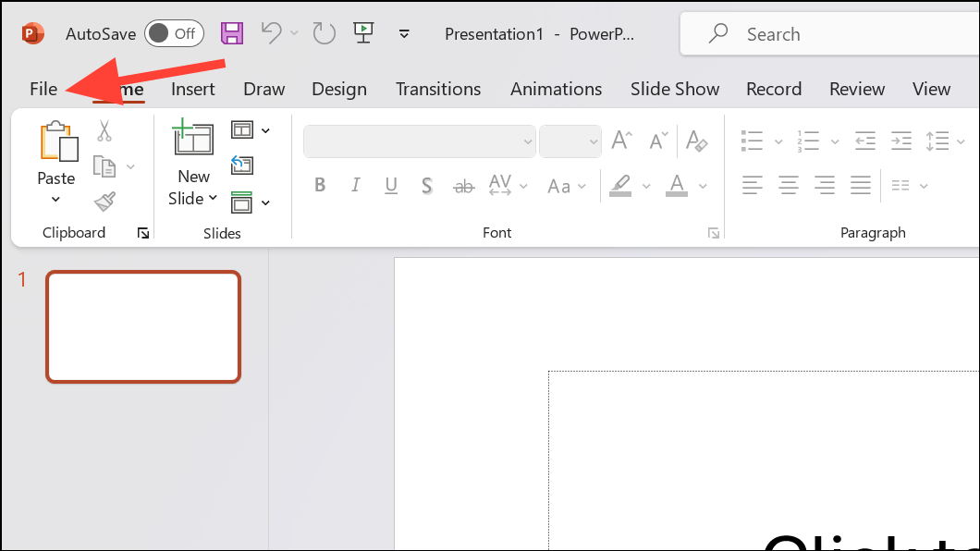Switch to the Animations tab
980x551 pixels.
point(556,88)
